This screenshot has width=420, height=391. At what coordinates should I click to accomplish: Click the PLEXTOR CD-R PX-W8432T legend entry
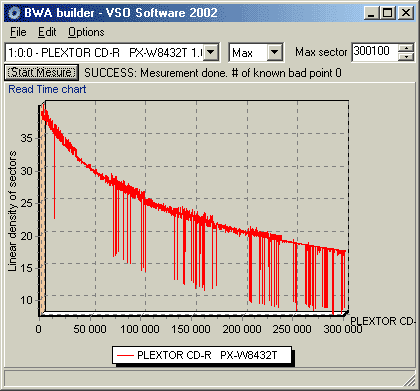click(x=202, y=355)
